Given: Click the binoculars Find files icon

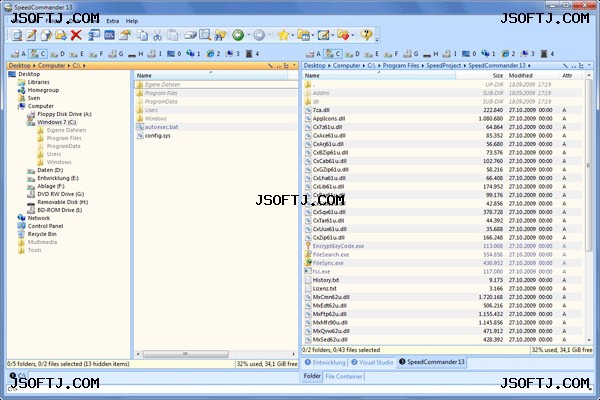Looking at the screenshot, I should point(220,35).
